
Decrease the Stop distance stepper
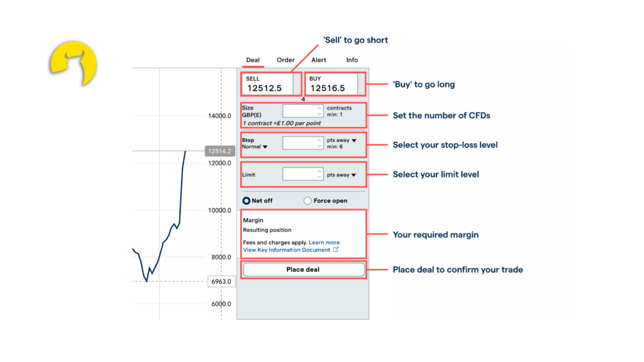(x=319, y=146)
